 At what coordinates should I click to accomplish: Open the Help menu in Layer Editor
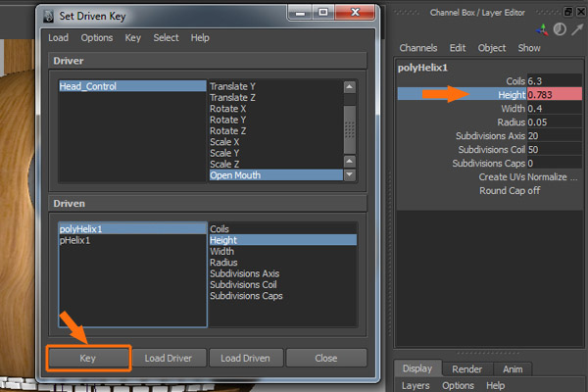pyautogui.click(x=495, y=385)
